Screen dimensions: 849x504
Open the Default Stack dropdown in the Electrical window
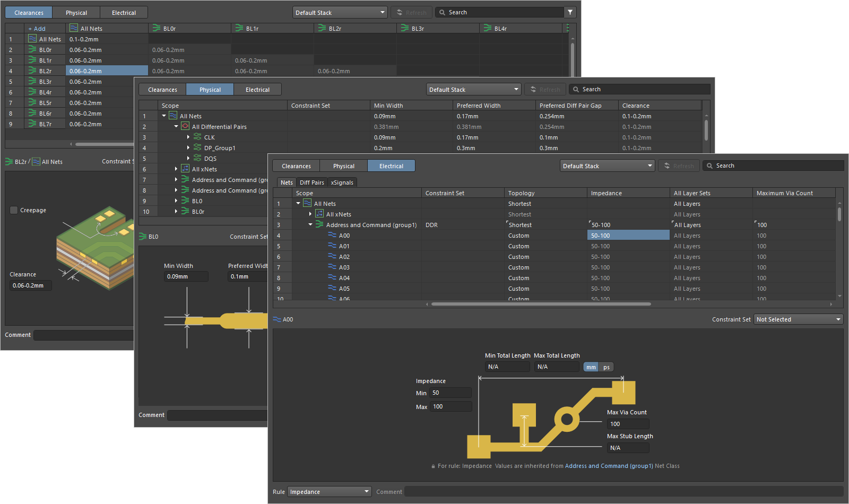point(607,165)
